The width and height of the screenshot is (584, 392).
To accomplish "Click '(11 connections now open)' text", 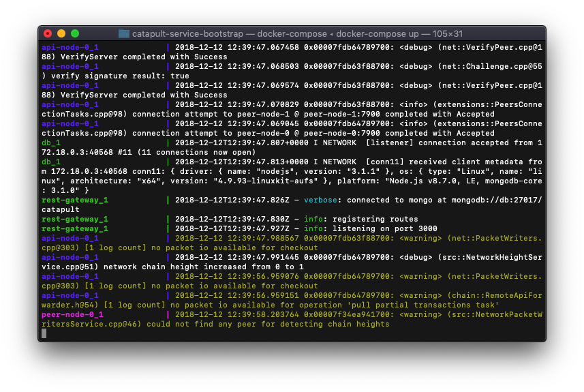I will click(x=197, y=153).
